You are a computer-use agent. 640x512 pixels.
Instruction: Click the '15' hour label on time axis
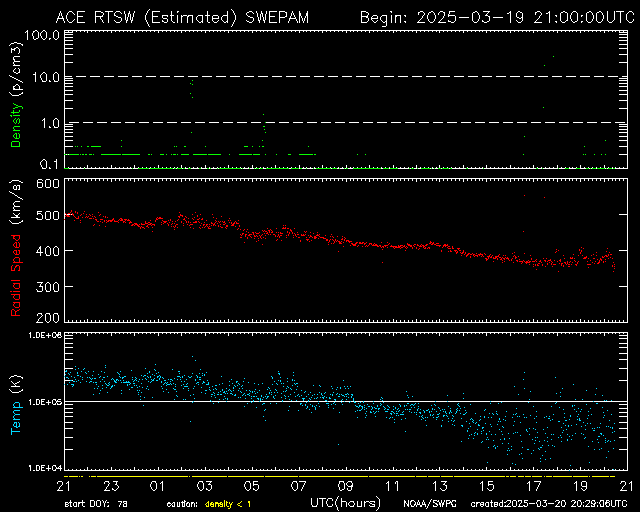pyautogui.click(x=487, y=486)
